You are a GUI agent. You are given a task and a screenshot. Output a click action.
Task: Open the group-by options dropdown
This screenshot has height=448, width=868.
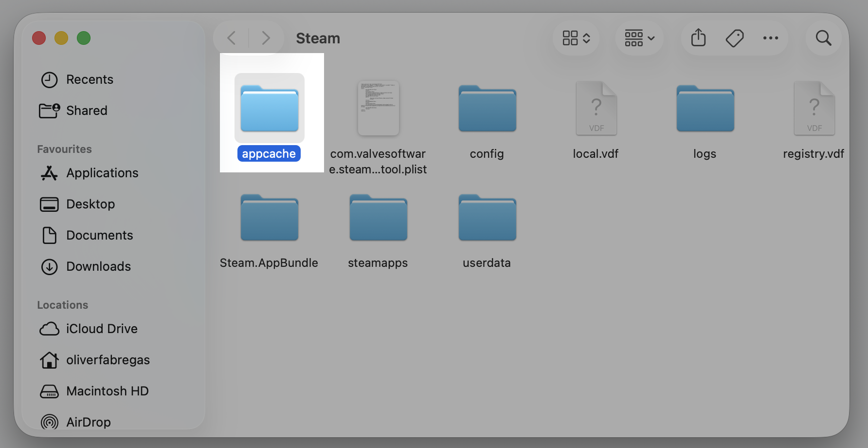coord(639,38)
